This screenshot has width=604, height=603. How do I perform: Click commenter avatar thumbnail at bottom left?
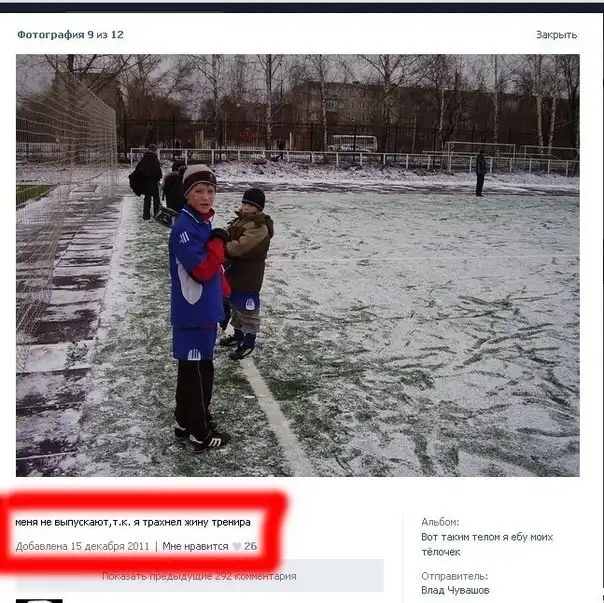pyautogui.click(x=39, y=601)
